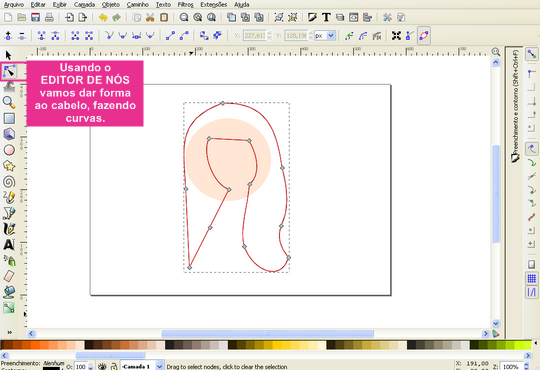Image resolution: width=540 pixels, height=370 pixels.
Task: Make selected segments curves
Action: [184, 35]
